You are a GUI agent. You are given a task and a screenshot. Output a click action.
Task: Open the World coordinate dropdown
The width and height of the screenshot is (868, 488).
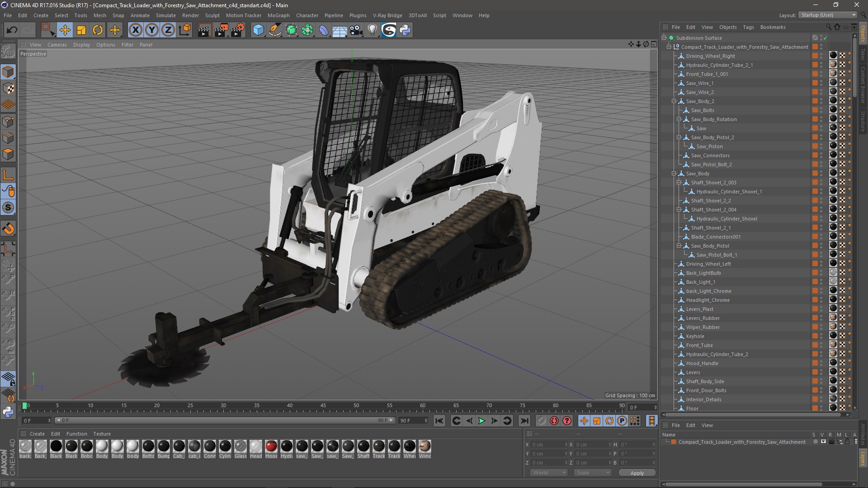tap(548, 473)
